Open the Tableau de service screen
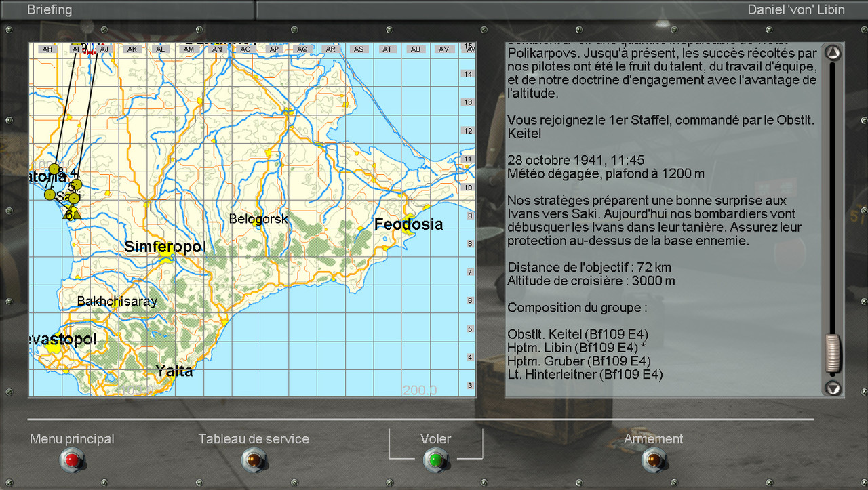Viewport: 868px width, 490px height. pos(254,461)
